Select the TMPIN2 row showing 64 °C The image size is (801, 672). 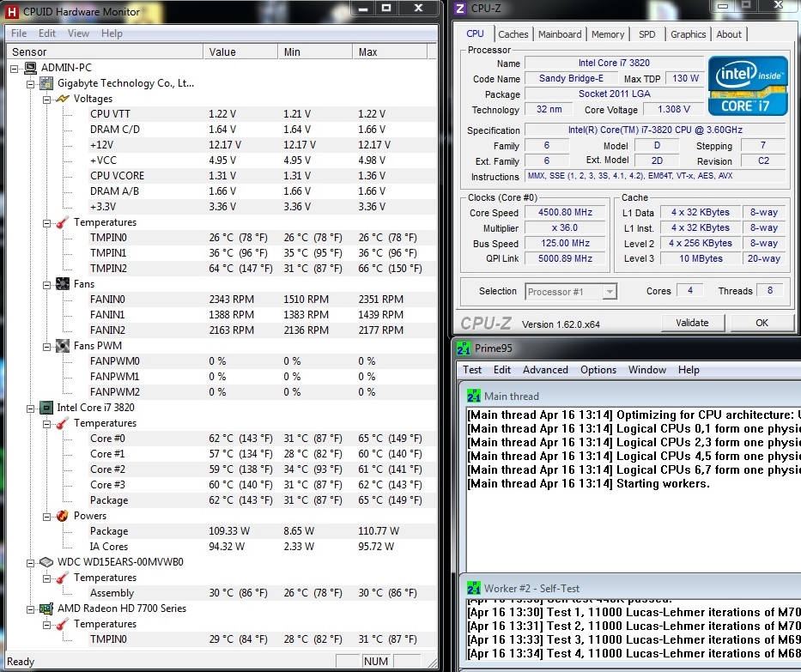click(x=263, y=268)
